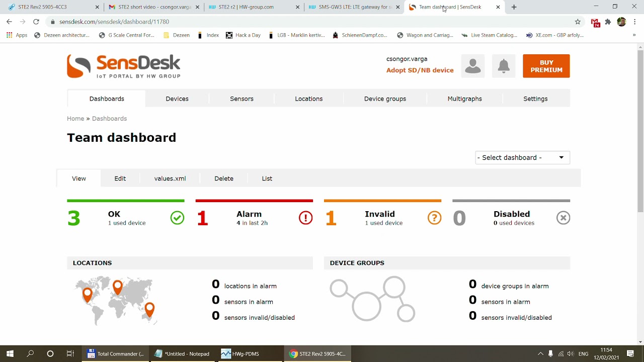Image resolution: width=644 pixels, height=362 pixels.
Task: Open Cortana from the taskbar
Action: coord(50,353)
